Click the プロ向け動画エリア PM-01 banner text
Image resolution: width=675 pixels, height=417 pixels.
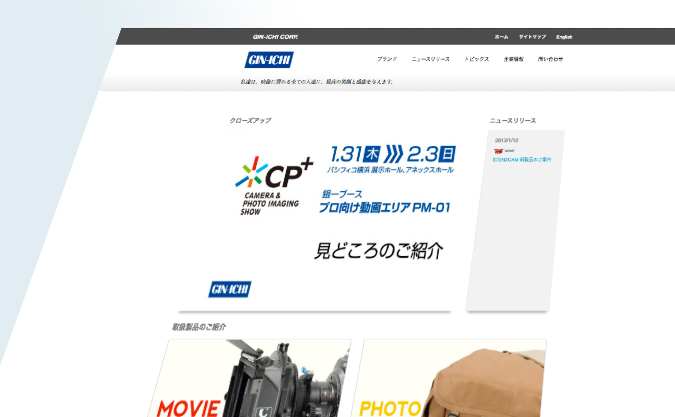tap(385, 208)
